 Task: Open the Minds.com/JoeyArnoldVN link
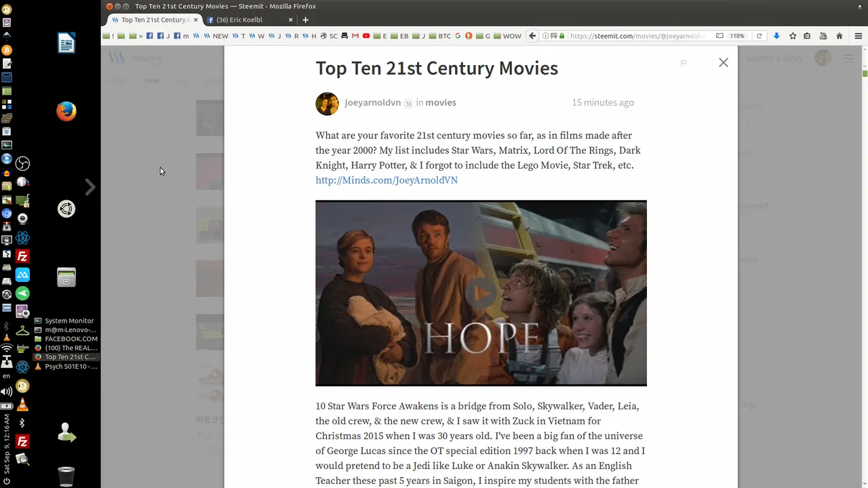click(x=387, y=180)
